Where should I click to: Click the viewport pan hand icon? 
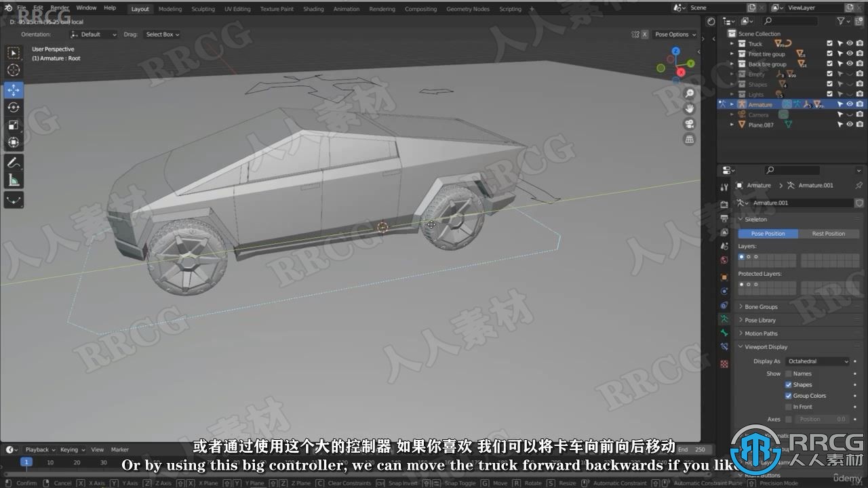click(690, 108)
